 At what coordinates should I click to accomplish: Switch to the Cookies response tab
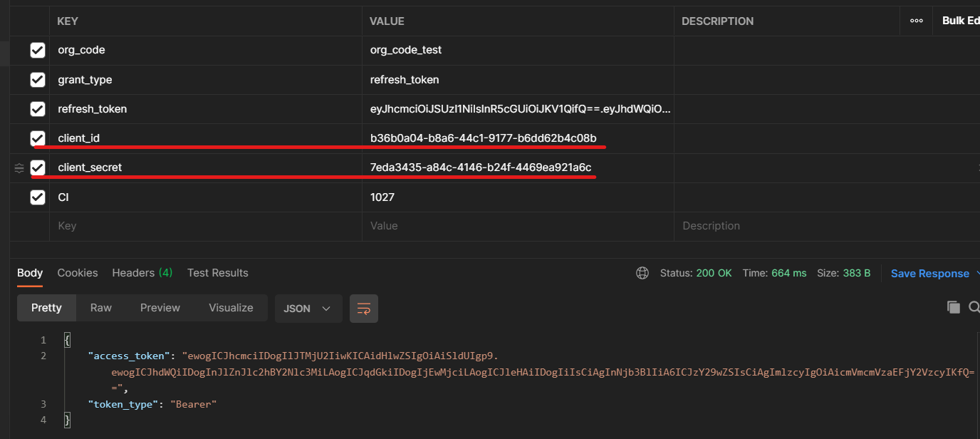78,273
